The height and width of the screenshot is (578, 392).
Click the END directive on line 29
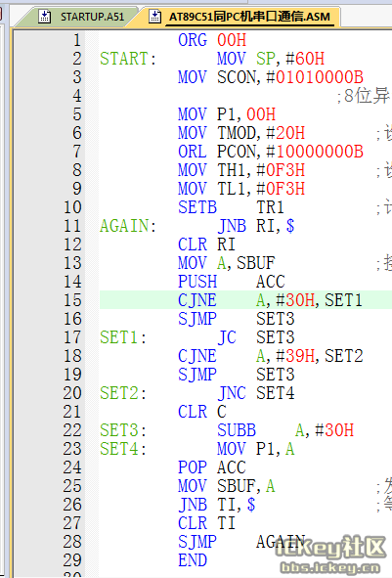pyautogui.click(x=193, y=560)
